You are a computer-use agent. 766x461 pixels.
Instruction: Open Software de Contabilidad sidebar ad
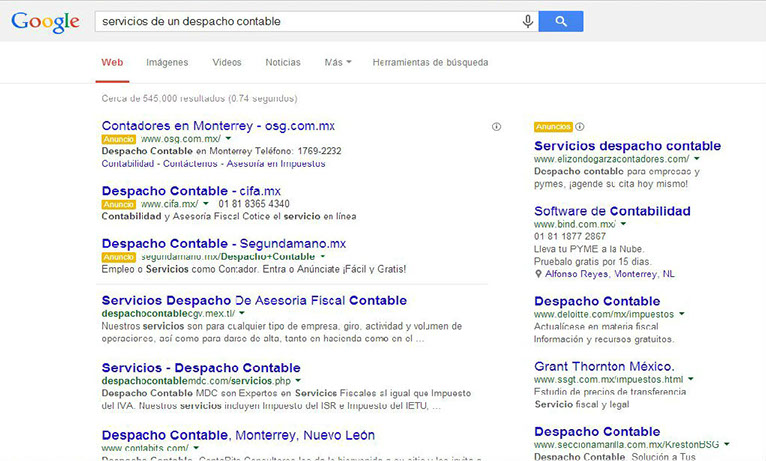(x=612, y=211)
